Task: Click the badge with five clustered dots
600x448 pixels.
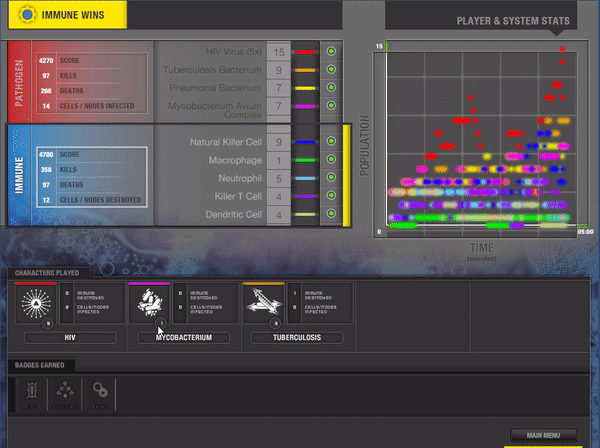Action: (65, 390)
